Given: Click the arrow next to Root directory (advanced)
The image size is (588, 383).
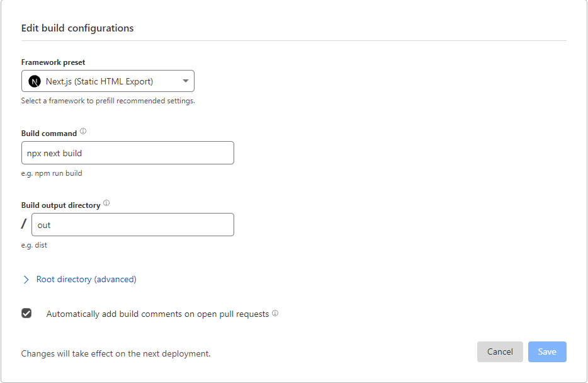Looking at the screenshot, I should pyautogui.click(x=25, y=279).
